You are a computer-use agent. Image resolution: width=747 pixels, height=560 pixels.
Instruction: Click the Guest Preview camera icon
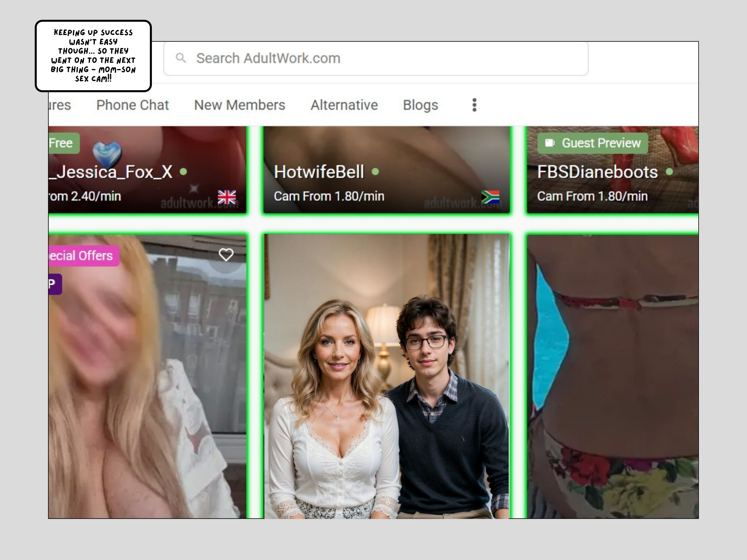coord(550,143)
